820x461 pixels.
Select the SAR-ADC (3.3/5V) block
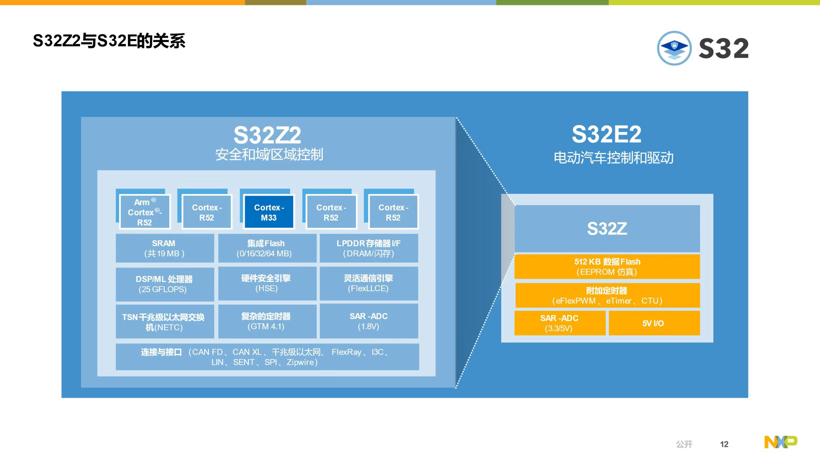click(559, 323)
